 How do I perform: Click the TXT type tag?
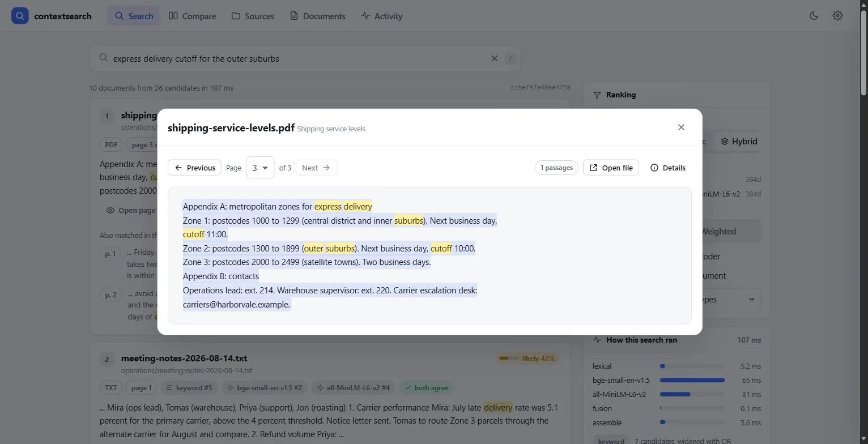click(111, 388)
